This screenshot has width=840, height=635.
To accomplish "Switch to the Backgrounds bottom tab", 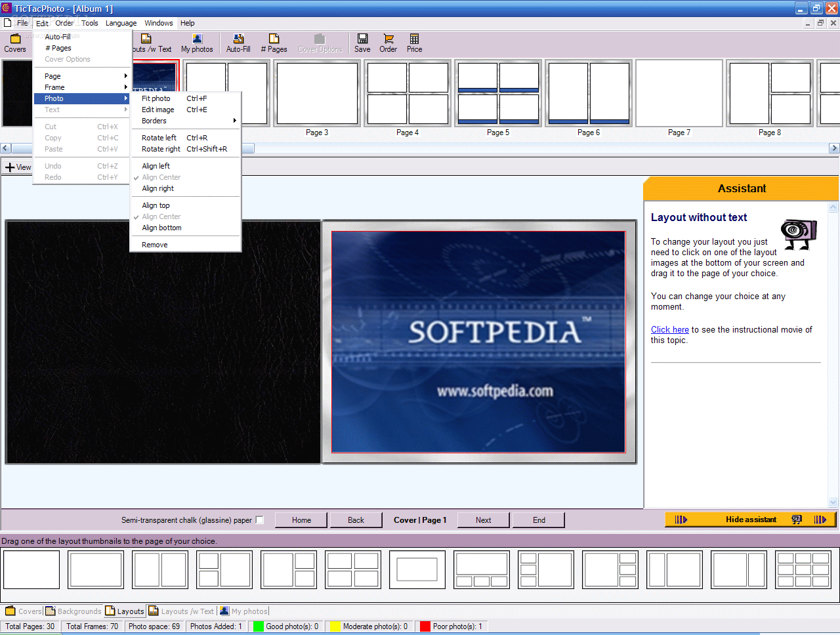I will (73, 611).
